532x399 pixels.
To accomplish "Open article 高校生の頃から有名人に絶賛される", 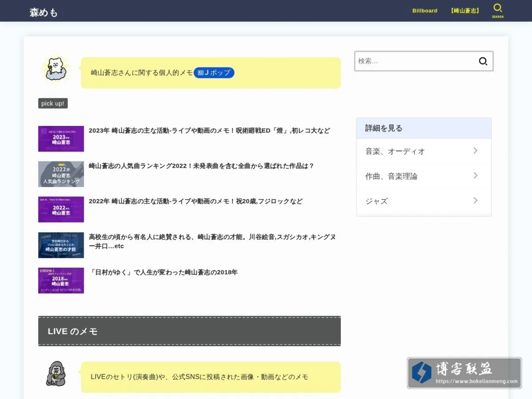I will pos(212,241).
